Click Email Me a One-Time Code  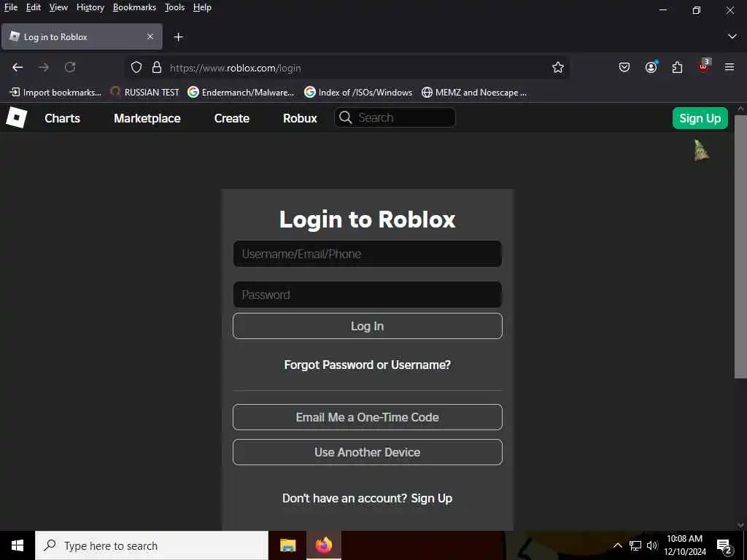[368, 417]
